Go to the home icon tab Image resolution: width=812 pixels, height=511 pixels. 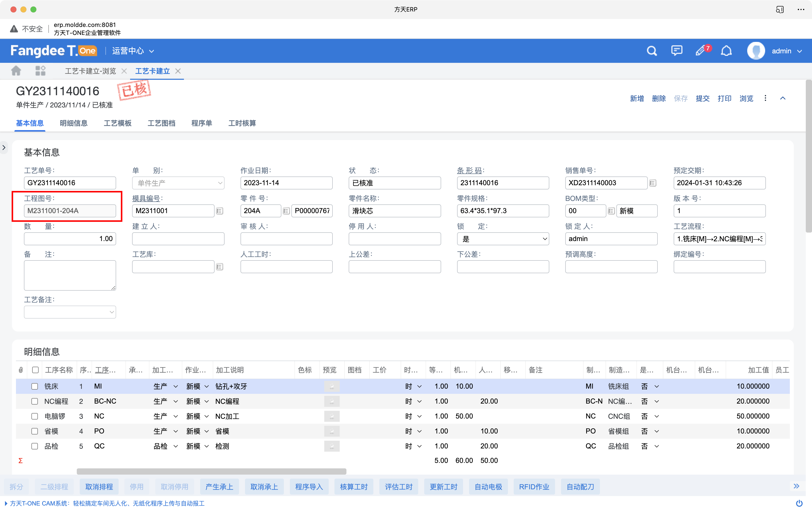point(16,71)
